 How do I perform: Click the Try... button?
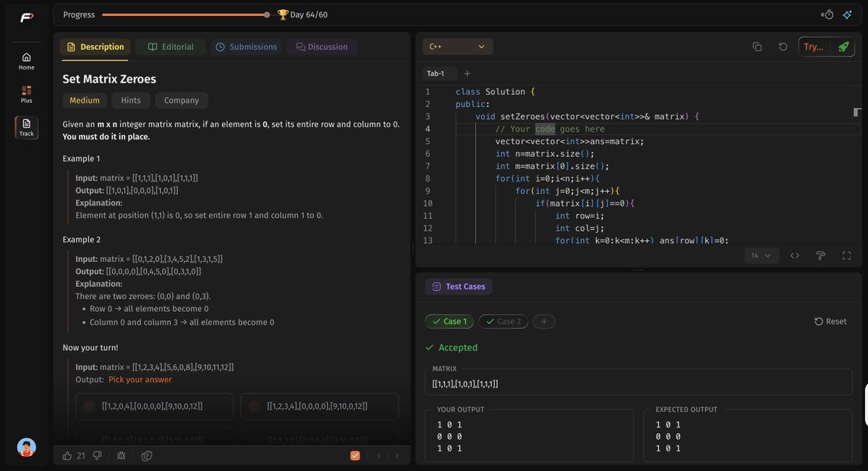pyautogui.click(x=815, y=46)
